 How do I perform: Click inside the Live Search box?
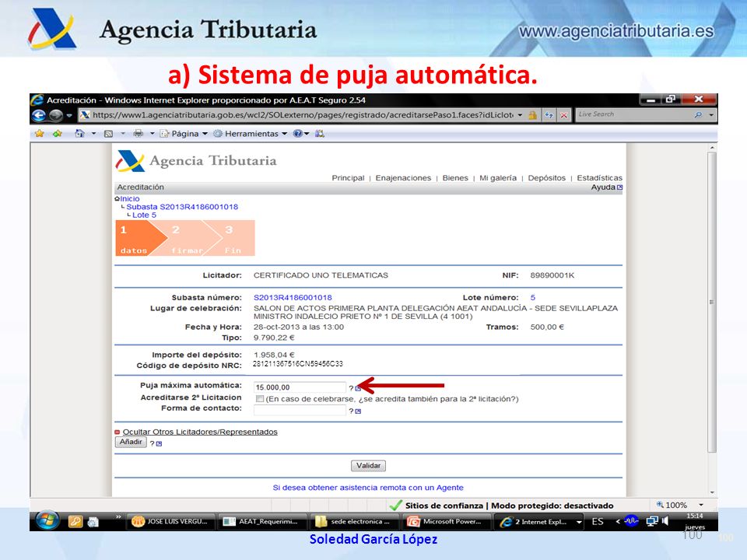pos(633,115)
